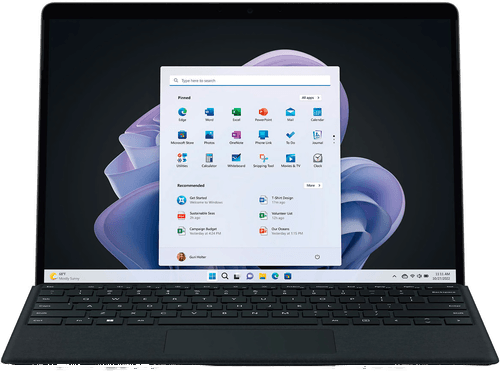Open Microsoft Store from the taskbar
Screen dimensions: 500x371
(288, 276)
